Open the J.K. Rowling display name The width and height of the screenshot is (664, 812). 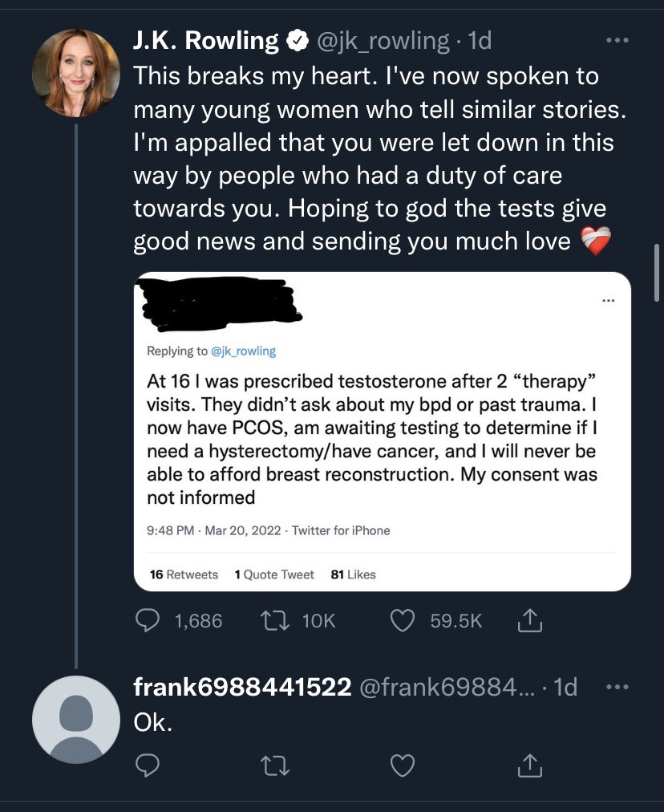[x=206, y=40]
